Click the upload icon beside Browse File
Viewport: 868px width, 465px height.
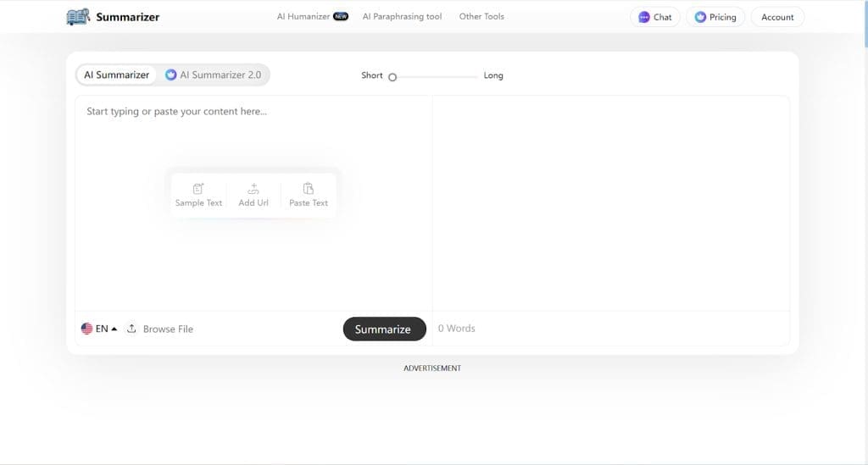(131, 329)
